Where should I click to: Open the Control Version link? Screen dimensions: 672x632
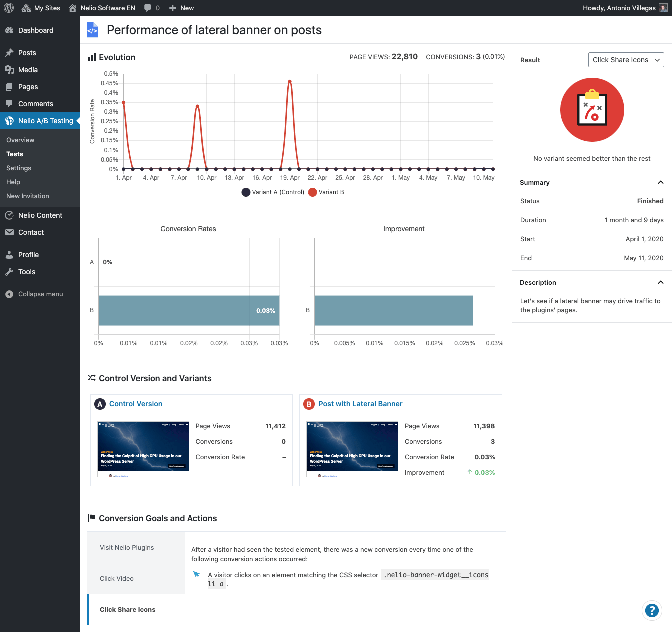click(136, 404)
